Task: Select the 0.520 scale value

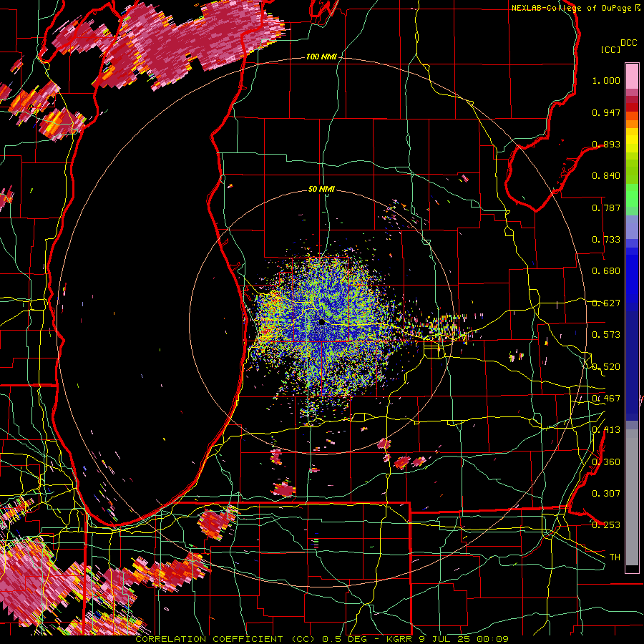Action: 606,367
